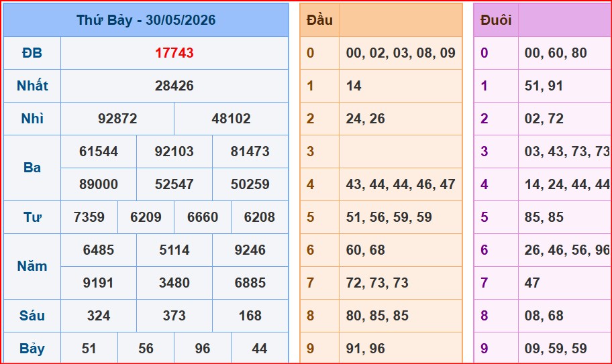
Task: Select Đầu values 43, 44, 44, 46, 47
Action: 401,184
